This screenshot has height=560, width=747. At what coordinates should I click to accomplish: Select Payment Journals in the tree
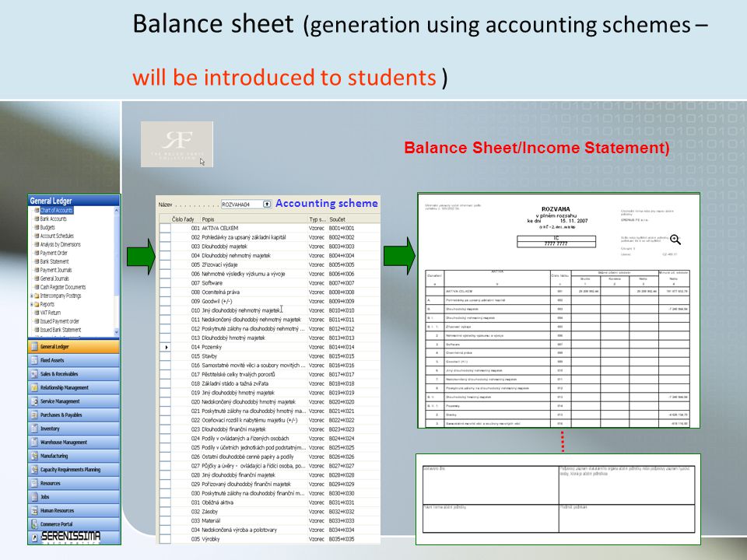coord(56,270)
